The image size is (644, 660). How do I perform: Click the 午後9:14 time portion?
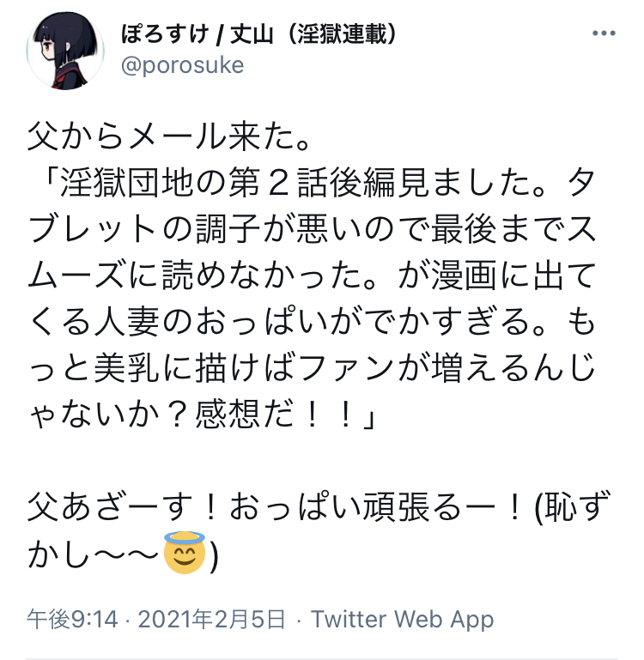pyautogui.click(x=72, y=619)
